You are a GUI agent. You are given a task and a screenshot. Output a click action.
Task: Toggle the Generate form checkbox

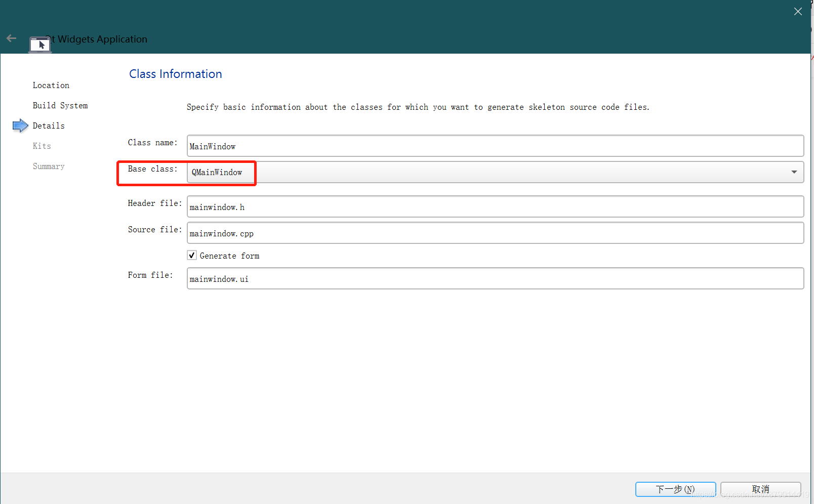coord(192,256)
